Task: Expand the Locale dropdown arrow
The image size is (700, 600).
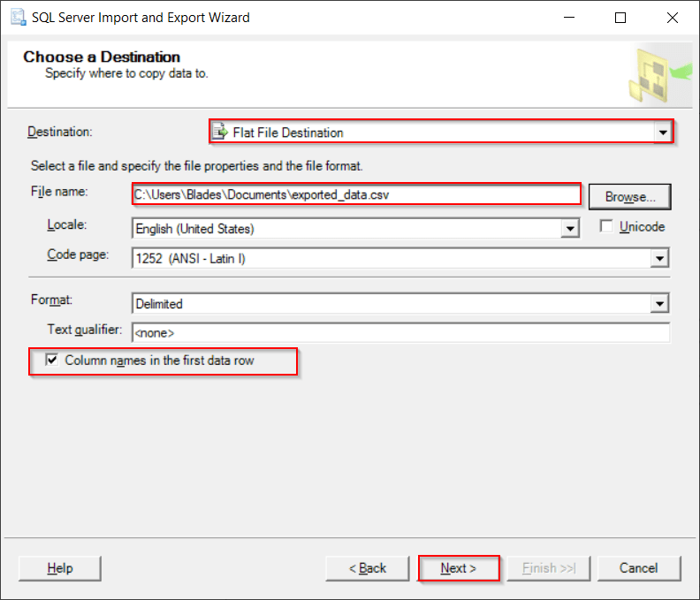Action: (x=570, y=229)
